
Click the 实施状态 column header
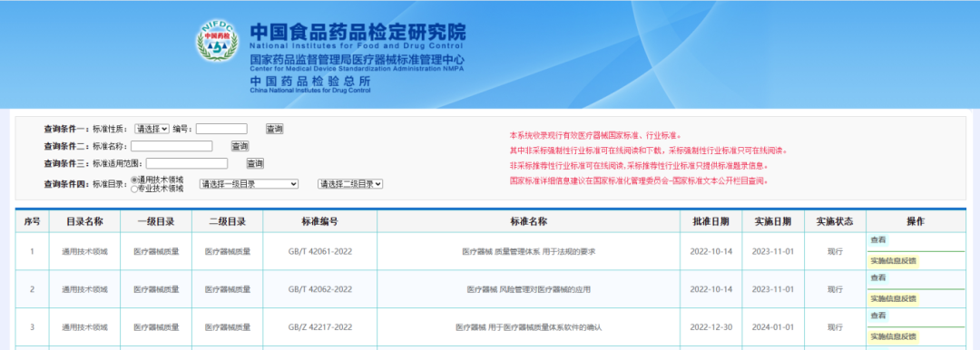(835, 221)
